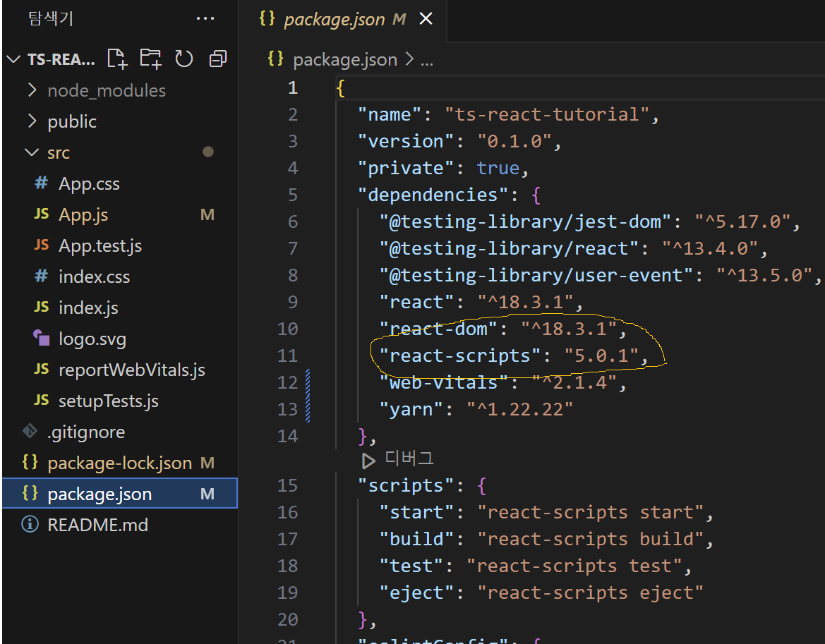
Task: Click the braces icon beside package-lock.json
Action: point(30,462)
